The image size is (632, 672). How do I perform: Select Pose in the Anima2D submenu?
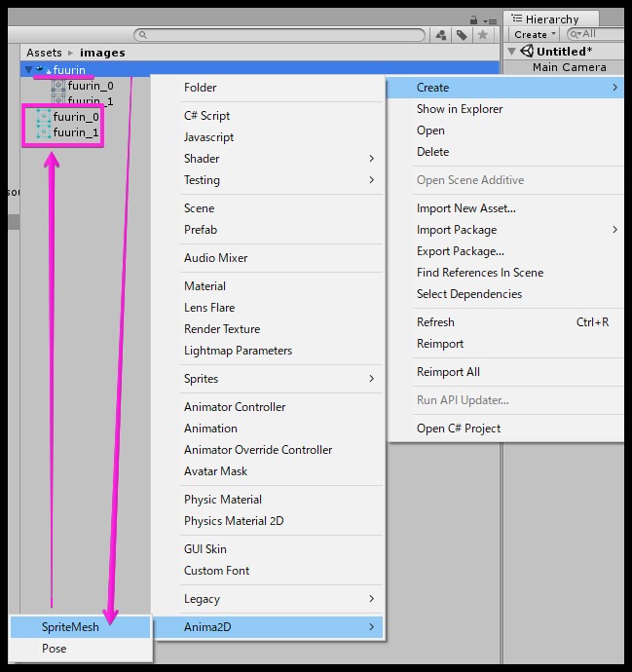pyautogui.click(x=55, y=649)
